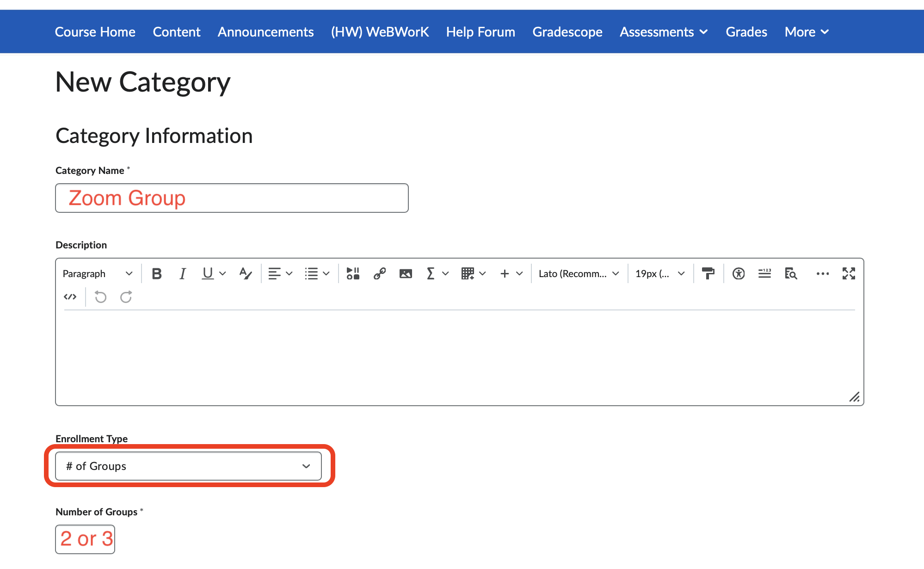Open the Course Home link
Image resolution: width=924 pixels, height=569 pixels.
[x=95, y=32]
